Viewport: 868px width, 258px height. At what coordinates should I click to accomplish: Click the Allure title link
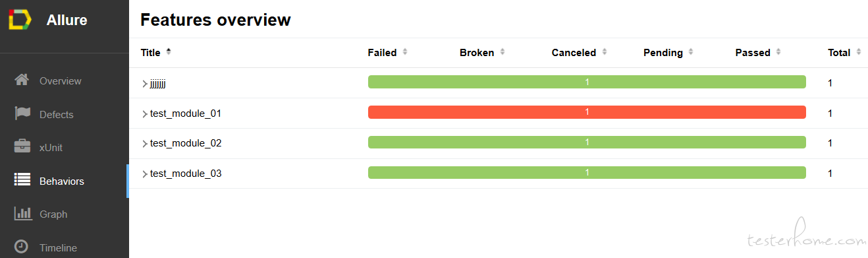click(x=67, y=20)
